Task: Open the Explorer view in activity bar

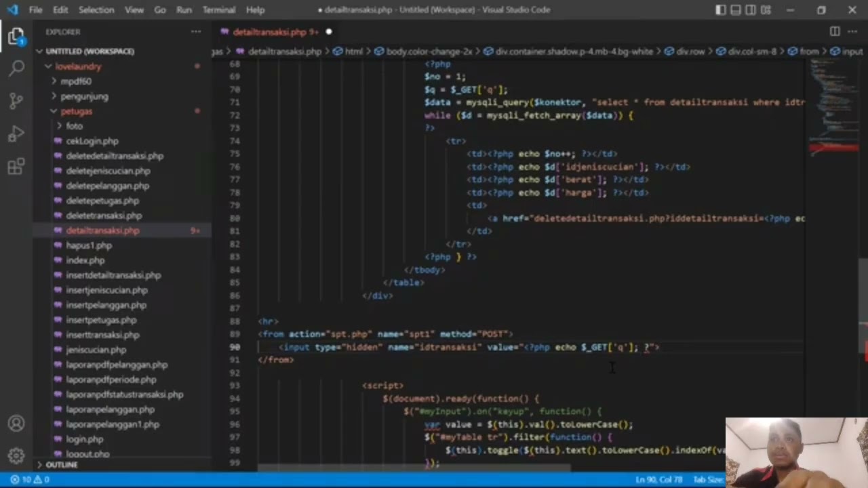Action: point(16,37)
